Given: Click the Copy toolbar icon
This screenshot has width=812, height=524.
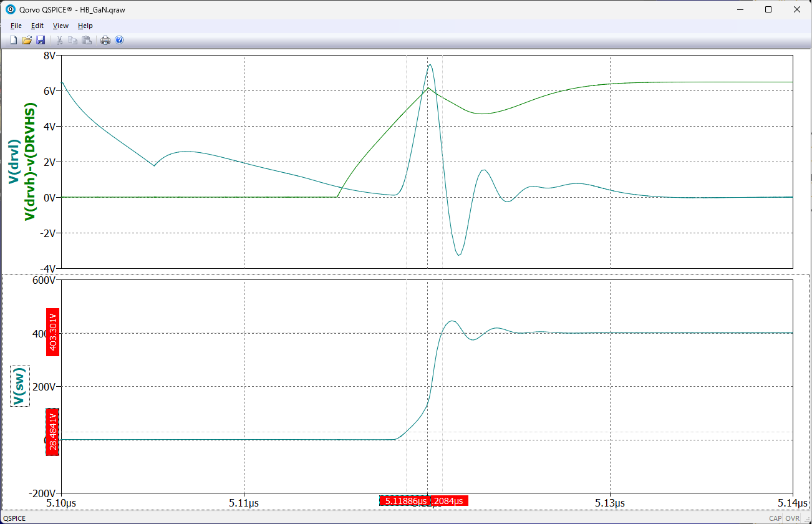Looking at the screenshot, I should (73, 40).
